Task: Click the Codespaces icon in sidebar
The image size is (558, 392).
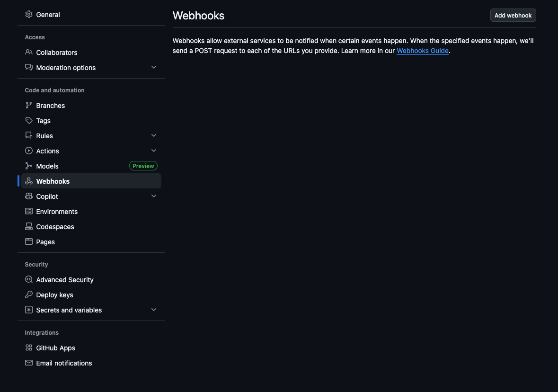Action: (29, 227)
